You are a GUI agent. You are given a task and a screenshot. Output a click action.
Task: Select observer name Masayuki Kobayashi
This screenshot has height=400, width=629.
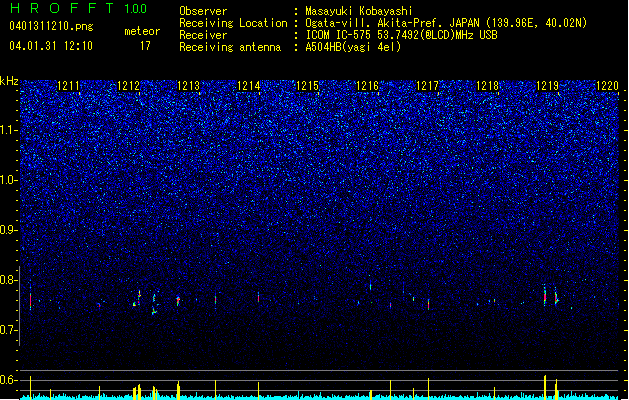coord(359,11)
